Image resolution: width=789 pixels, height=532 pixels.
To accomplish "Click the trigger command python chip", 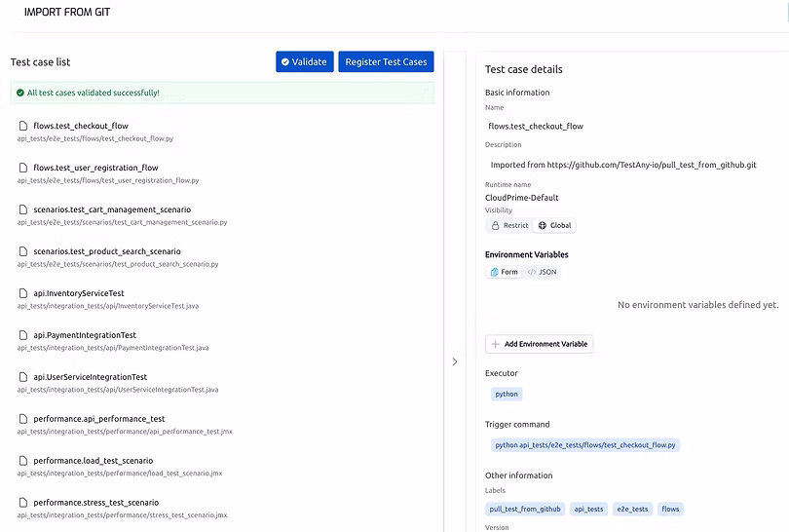I will [x=585, y=445].
